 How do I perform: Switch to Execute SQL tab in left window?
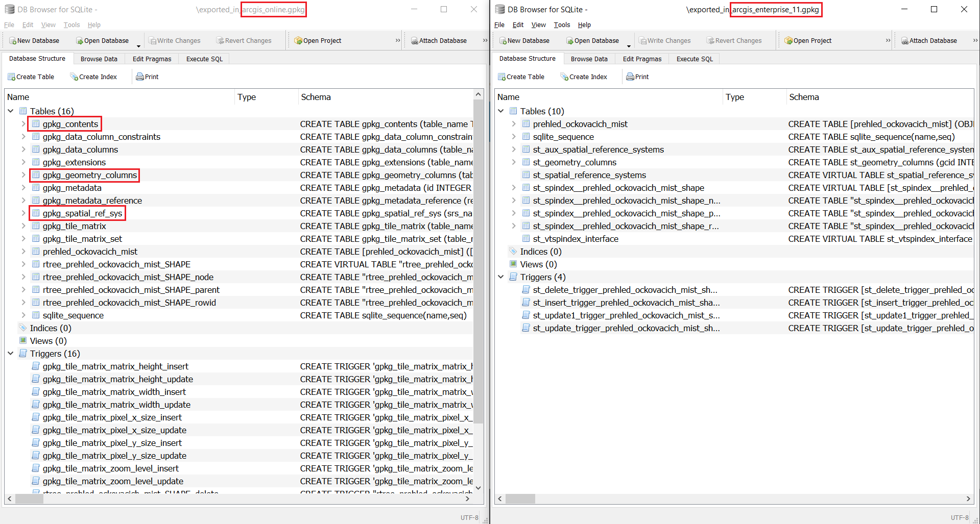(205, 59)
